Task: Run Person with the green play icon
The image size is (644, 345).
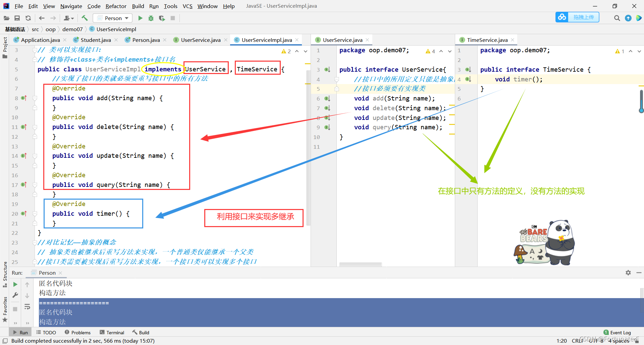Action: [x=140, y=18]
